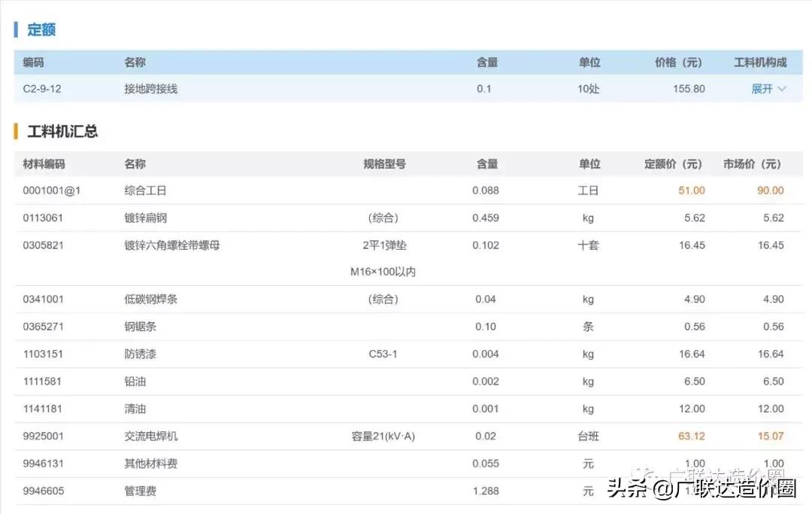Click the highlighted market price 90.00
The height and width of the screenshot is (514, 812).
click(769, 190)
